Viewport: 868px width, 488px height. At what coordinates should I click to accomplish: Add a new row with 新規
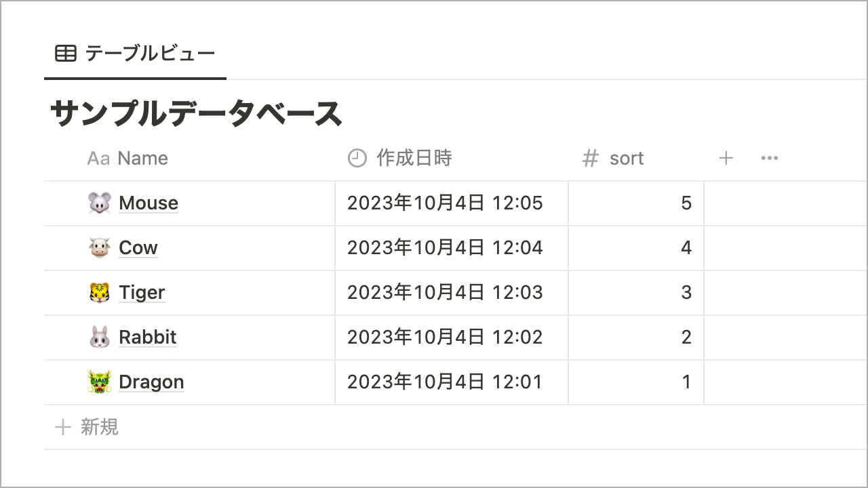[87, 427]
